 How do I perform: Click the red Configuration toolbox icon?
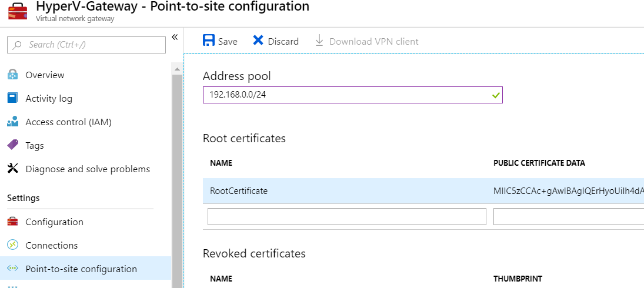coord(13,222)
